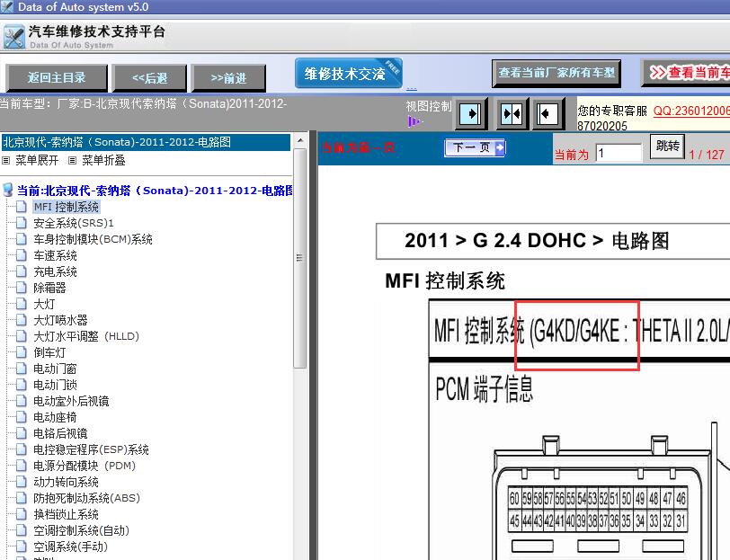Click page icon beside 动力转向系统
The width and height of the screenshot is (730, 560).
click(x=21, y=482)
